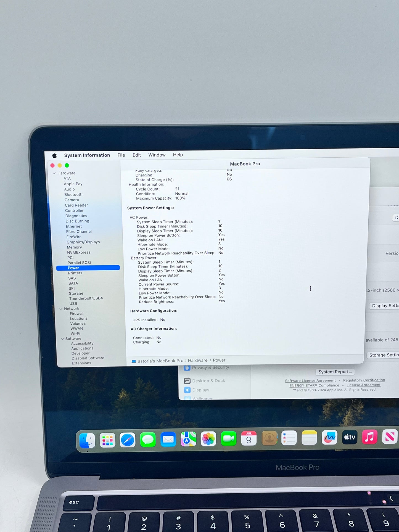Click astoria's MacBook Pro in path bar
Screen dimensions: 399x532
(x=160, y=361)
